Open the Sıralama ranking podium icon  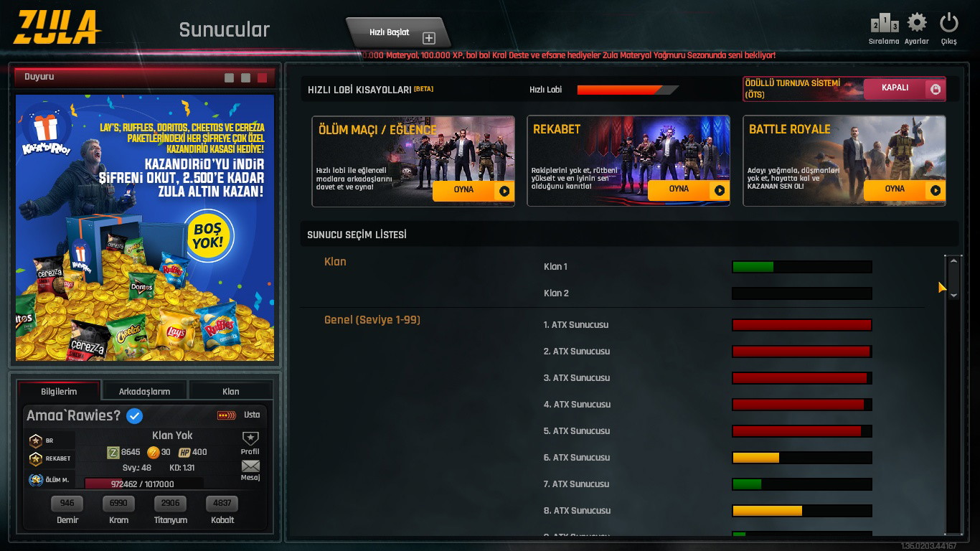tap(885, 24)
